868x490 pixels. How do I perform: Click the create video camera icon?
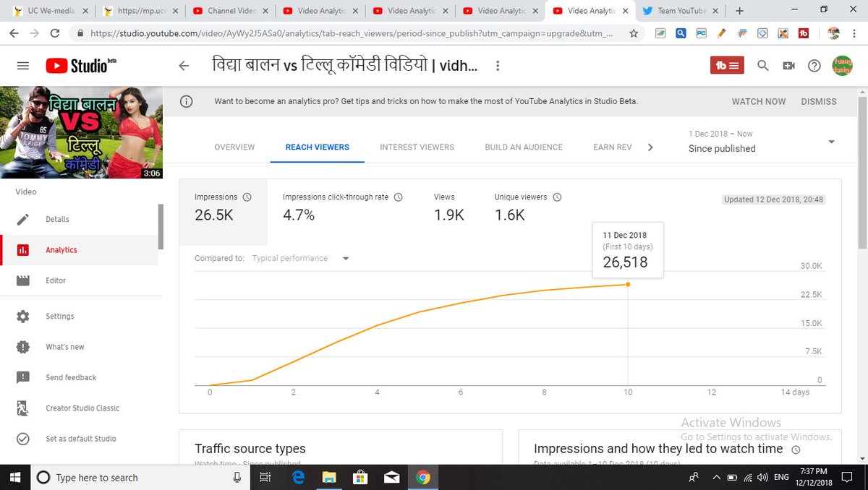click(x=788, y=66)
